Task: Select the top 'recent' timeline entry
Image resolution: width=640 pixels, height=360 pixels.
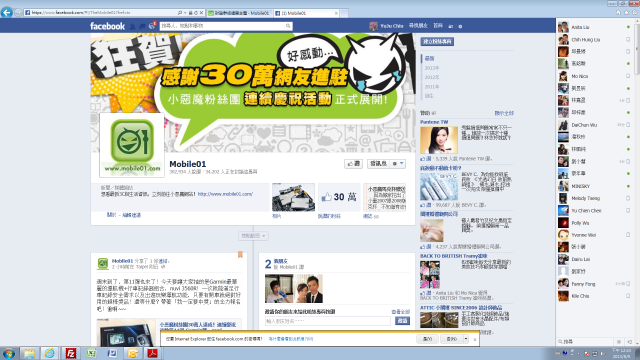Action: [x=429, y=58]
